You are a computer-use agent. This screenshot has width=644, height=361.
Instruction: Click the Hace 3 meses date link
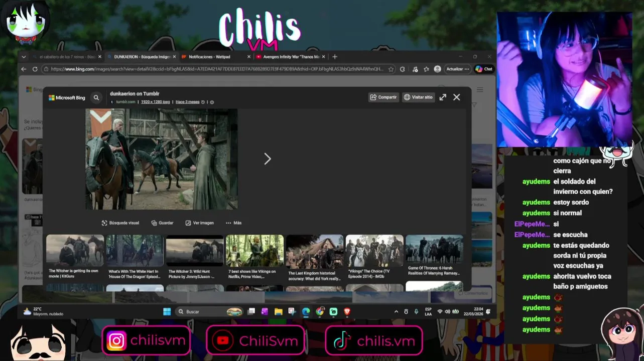(188, 102)
